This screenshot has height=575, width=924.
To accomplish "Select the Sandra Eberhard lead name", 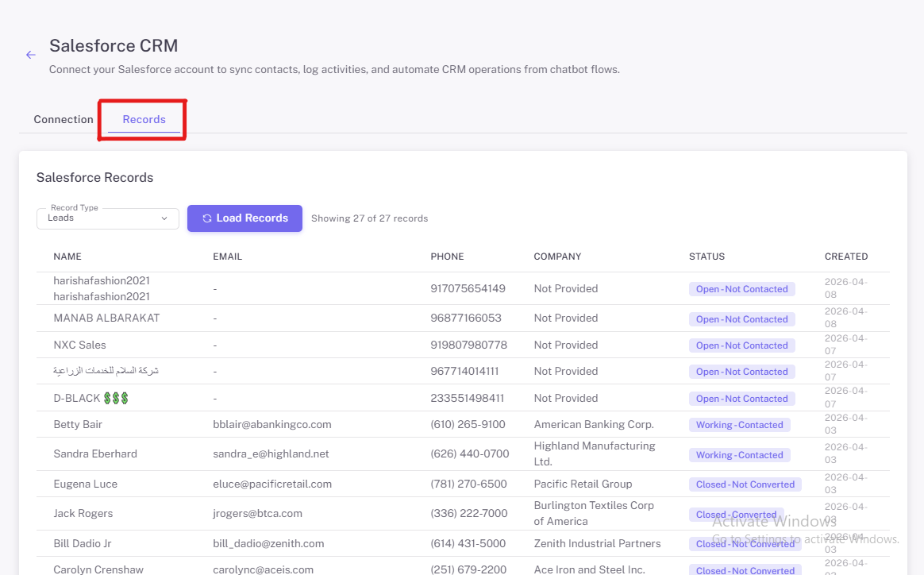I will 95,454.
